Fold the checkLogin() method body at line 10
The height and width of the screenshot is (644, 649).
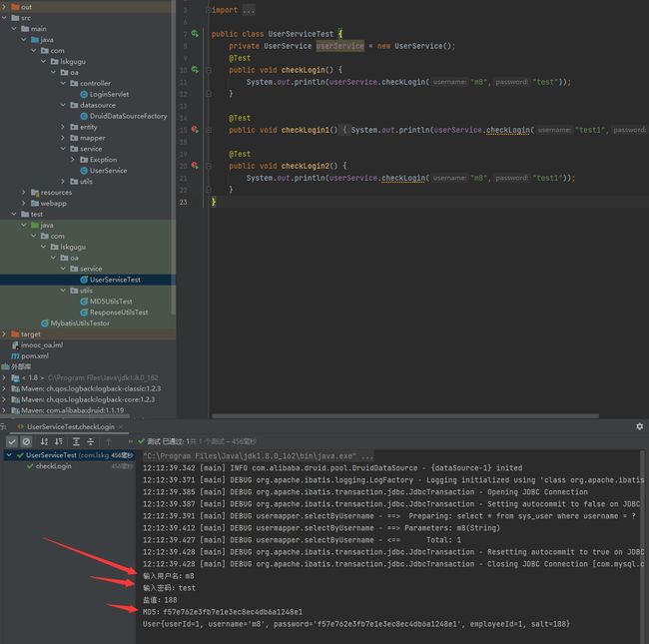coord(209,70)
